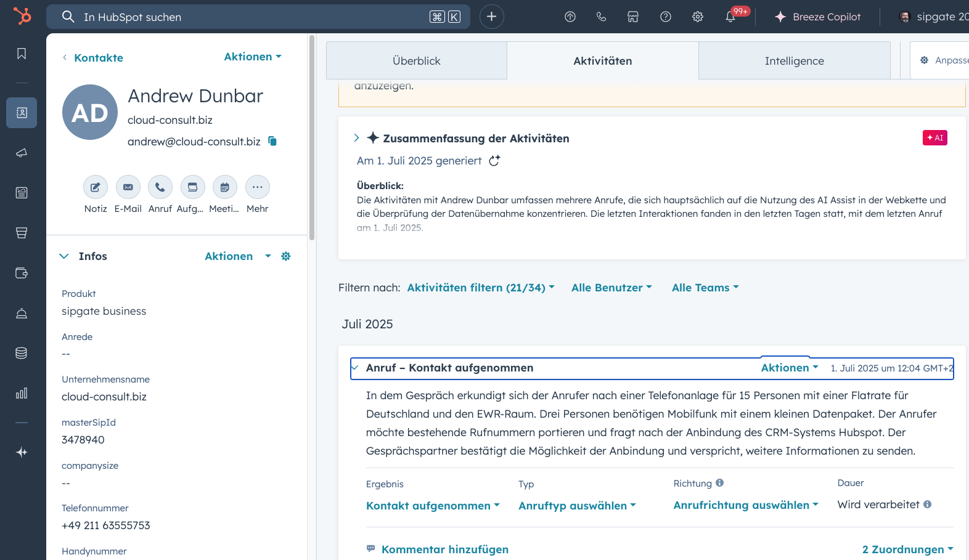Switch to the Aktivitäten tab
This screenshot has width=969, height=560.
(603, 60)
